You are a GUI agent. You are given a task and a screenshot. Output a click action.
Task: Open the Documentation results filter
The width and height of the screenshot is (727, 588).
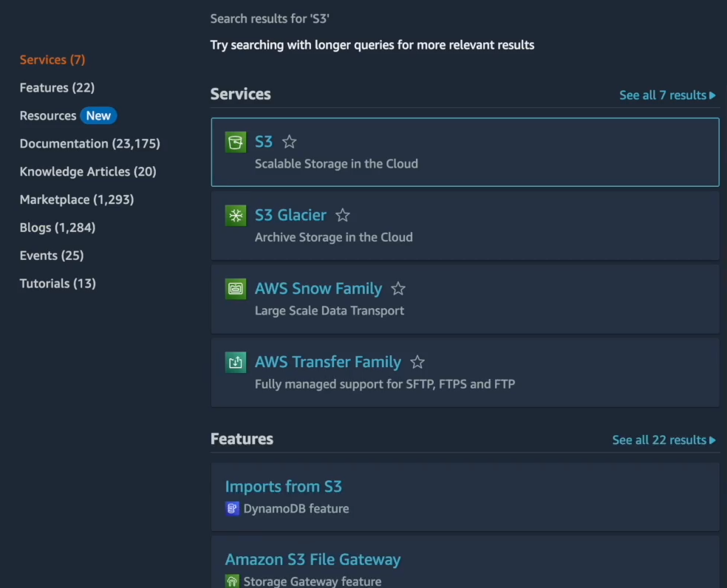click(x=89, y=143)
